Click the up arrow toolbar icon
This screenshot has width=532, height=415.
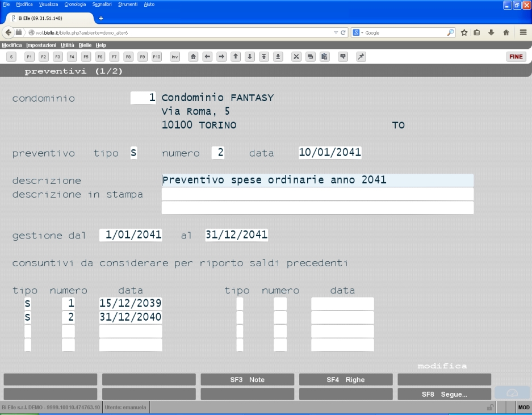point(236,57)
